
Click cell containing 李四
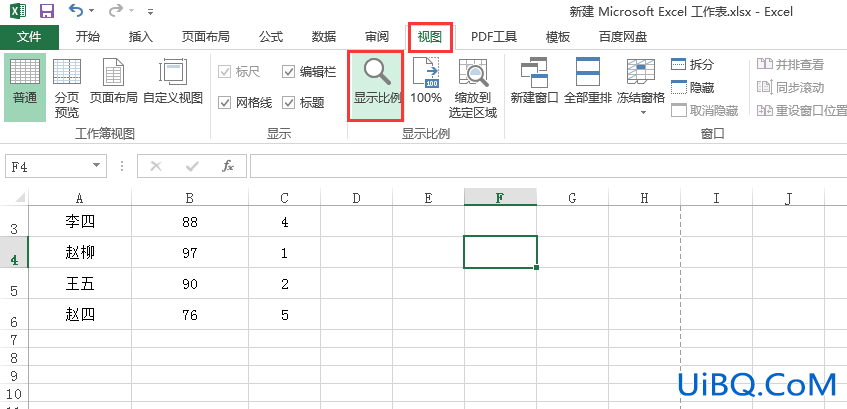(x=80, y=222)
